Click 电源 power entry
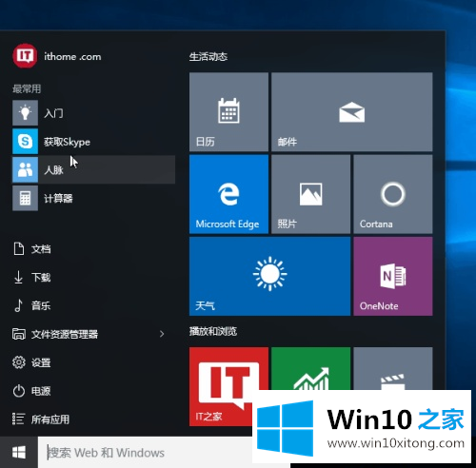The image size is (476, 468). [x=93, y=391]
